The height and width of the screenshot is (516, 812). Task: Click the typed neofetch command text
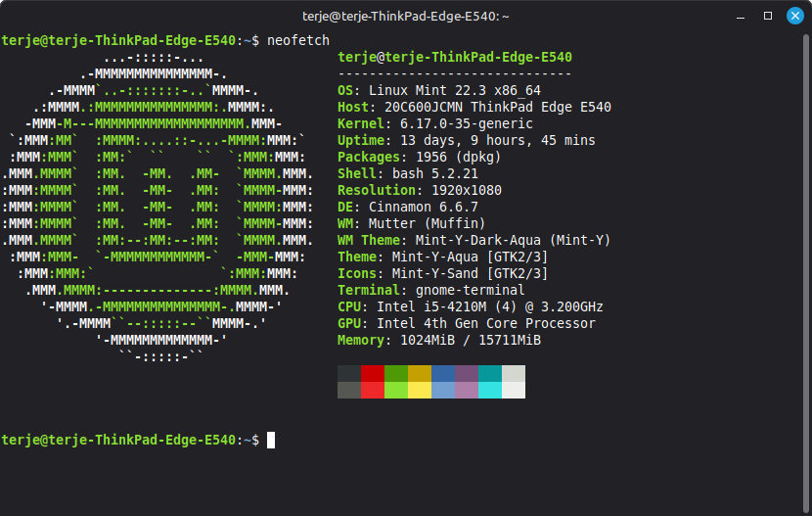(298, 40)
